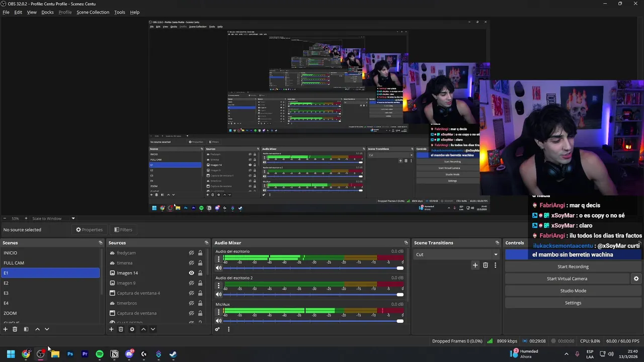The height and width of the screenshot is (362, 644).
Task: Open the View menu
Action: coord(32,12)
